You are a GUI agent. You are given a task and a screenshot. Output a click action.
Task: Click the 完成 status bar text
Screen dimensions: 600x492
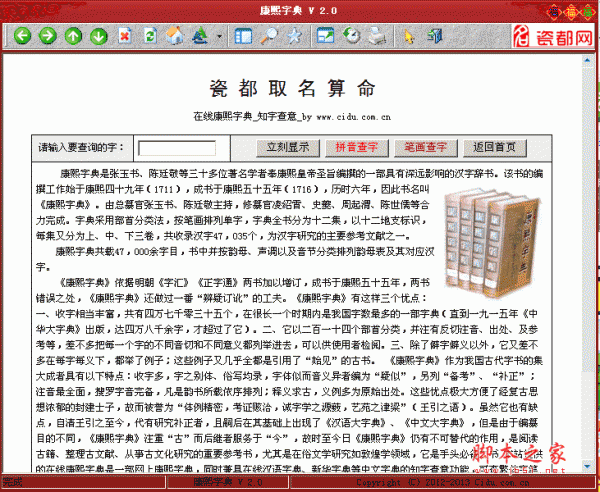tap(12, 482)
